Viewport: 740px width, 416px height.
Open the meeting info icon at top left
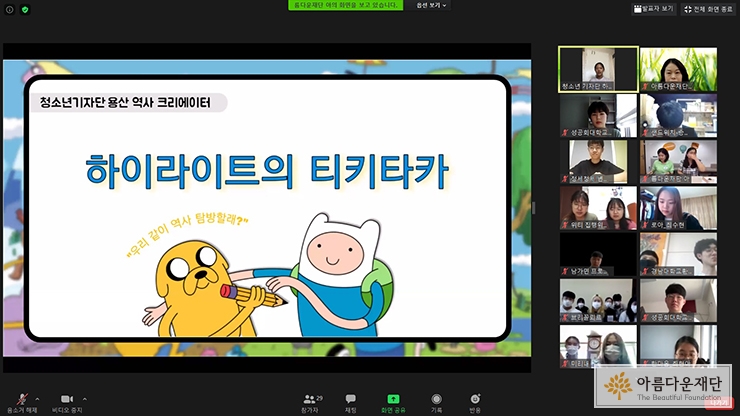[9, 9]
